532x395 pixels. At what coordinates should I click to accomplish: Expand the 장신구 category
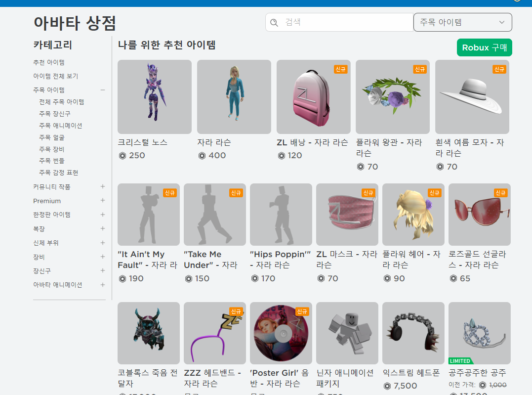click(x=102, y=271)
